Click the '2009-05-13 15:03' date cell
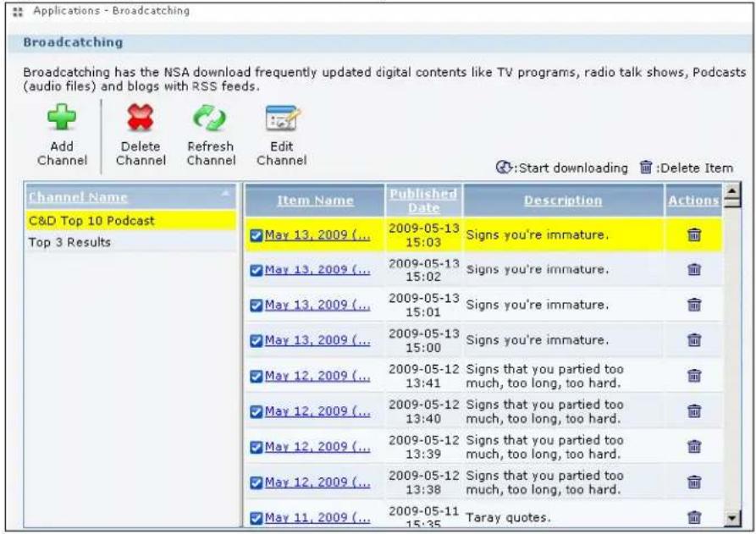 click(423, 234)
